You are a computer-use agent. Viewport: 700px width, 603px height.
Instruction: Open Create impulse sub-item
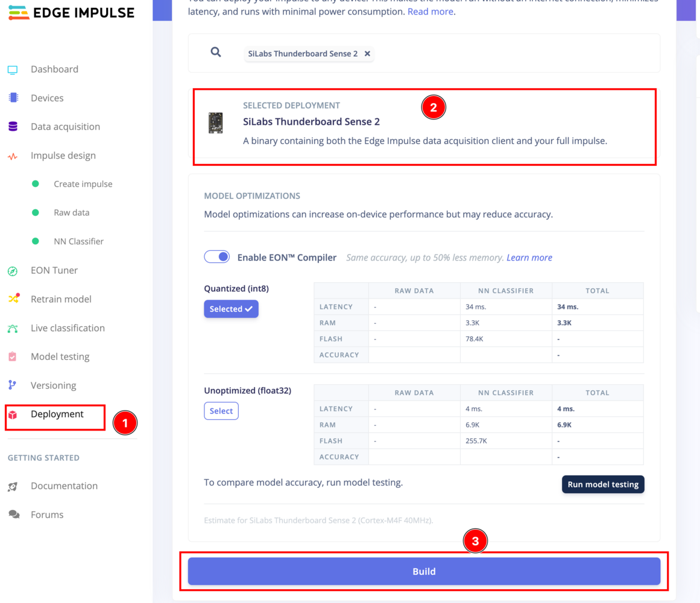(83, 184)
